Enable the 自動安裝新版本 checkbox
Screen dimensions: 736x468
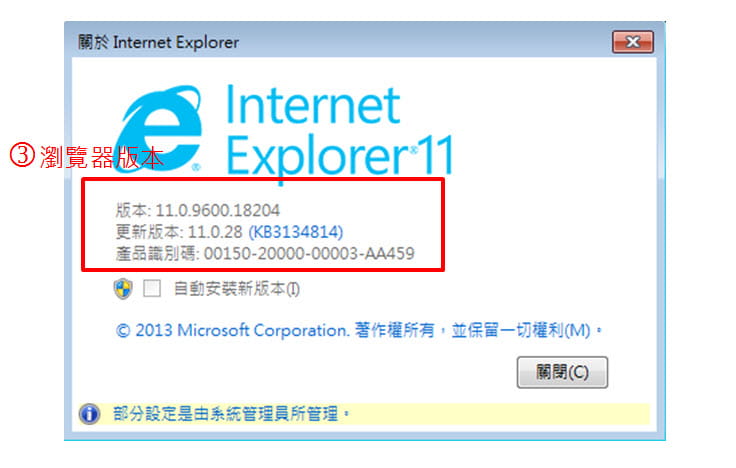(152, 288)
